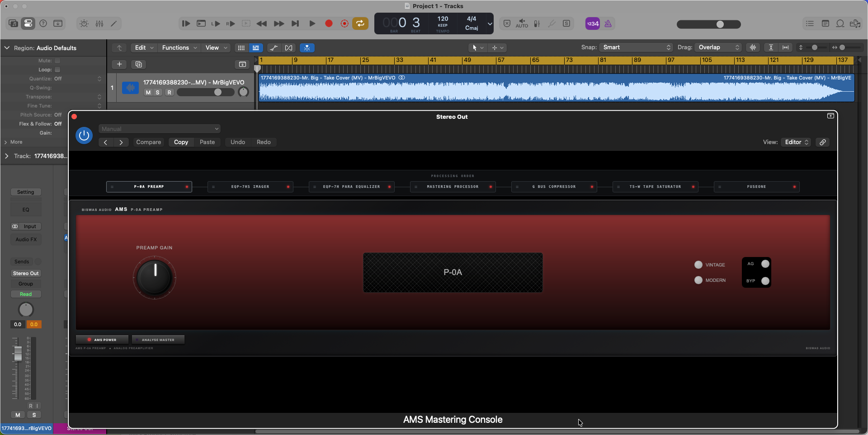
Task: Open the Mixer icon in toolbar
Action: [99, 23]
